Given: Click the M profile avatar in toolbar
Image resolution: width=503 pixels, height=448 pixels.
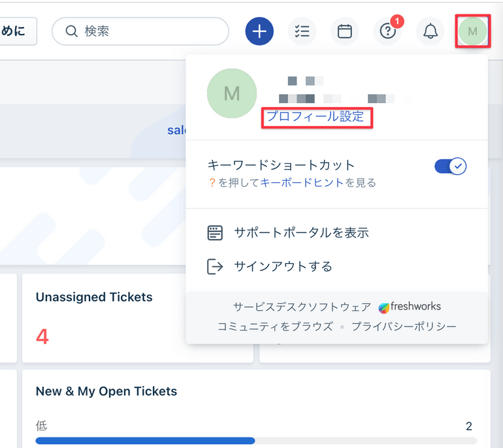Looking at the screenshot, I should [472, 31].
